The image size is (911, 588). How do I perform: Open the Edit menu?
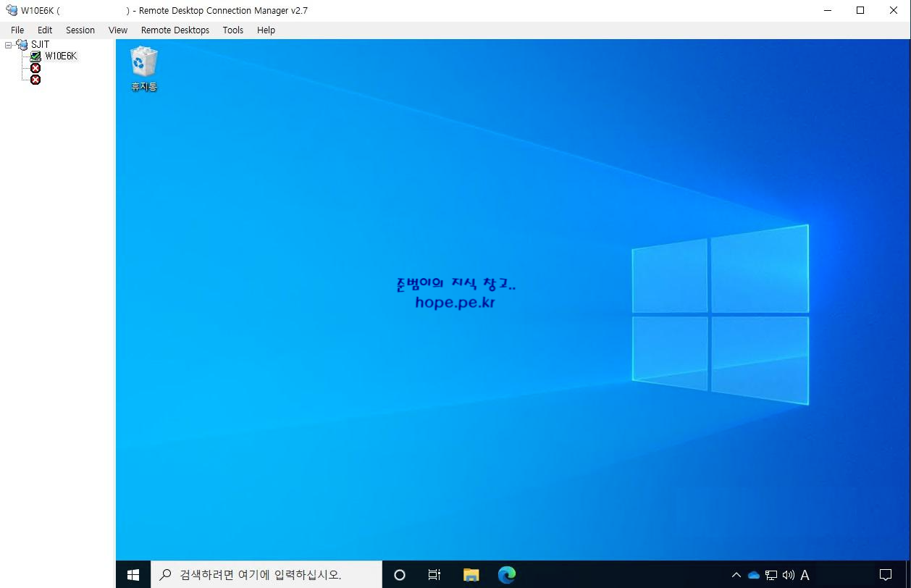click(45, 30)
